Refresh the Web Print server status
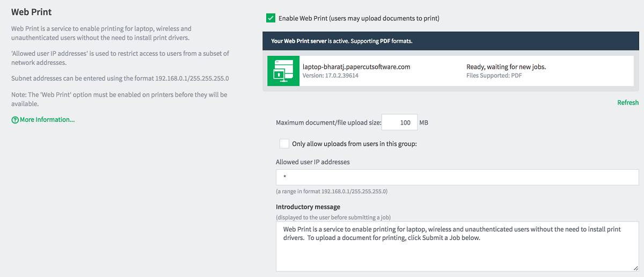 [628, 103]
